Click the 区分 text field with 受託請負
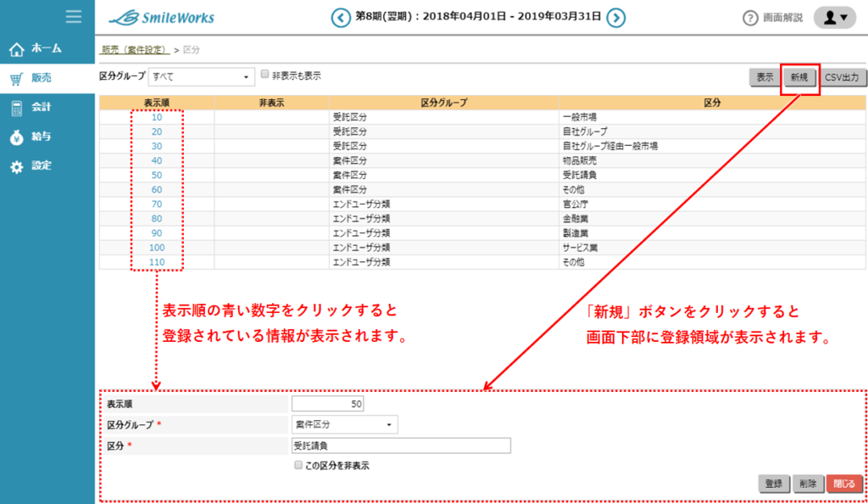The image size is (868, 504). click(x=400, y=445)
